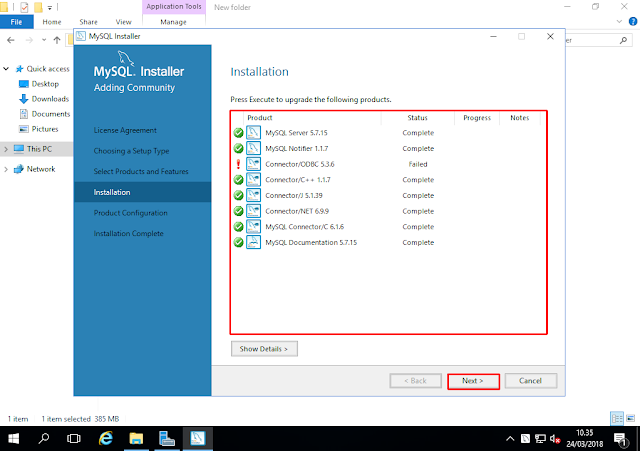Click the MySQL Server 5.7.15 product icon

pyautogui.click(x=253, y=133)
